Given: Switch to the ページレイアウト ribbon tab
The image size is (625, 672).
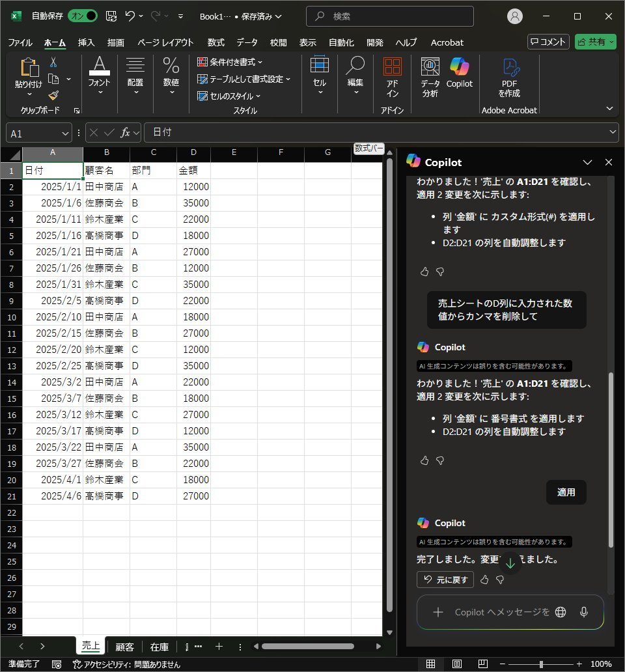Looking at the screenshot, I should 165,42.
